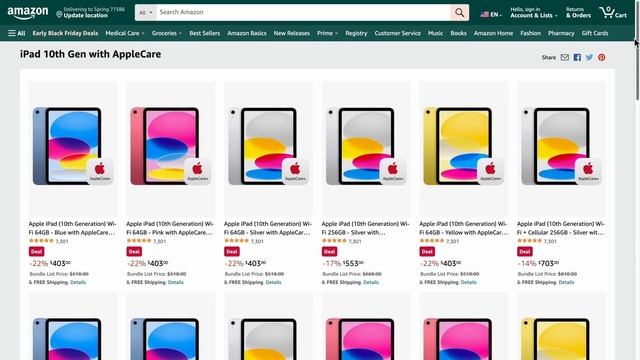Open the All search category dropdown
Screen dimensions: 640x360
point(145,13)
